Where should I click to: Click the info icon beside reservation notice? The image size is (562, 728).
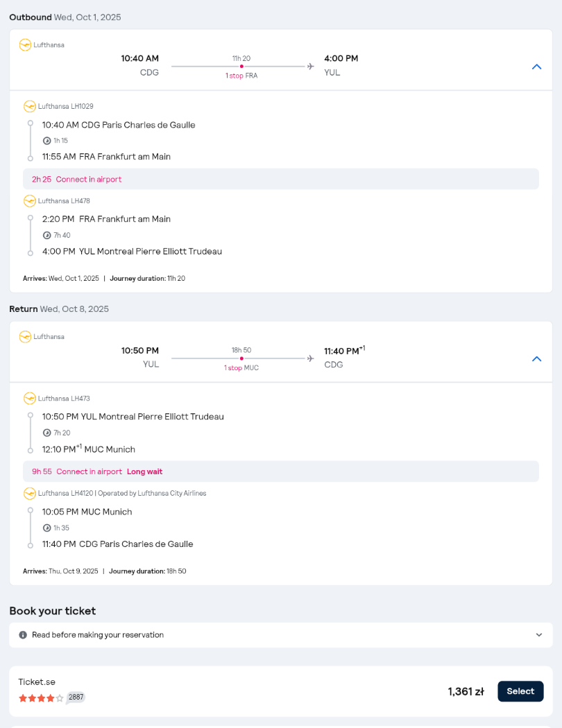[x=23, y=634]
